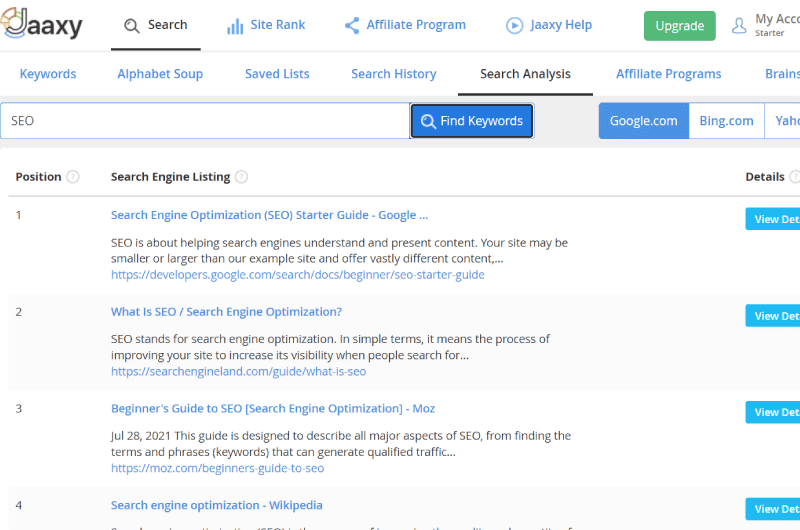Click the Affiliate Program share icon
This screenshot has height=530, width=800.
click(352, 26)
